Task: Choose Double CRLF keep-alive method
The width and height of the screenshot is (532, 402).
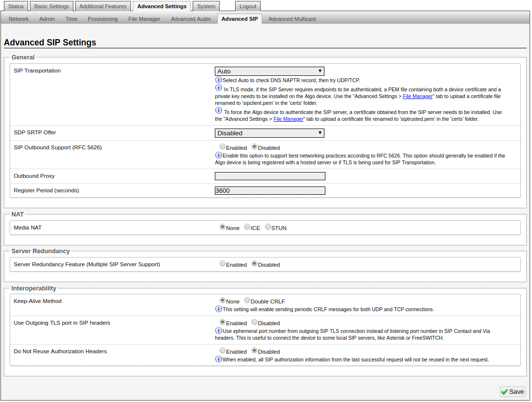Action: click(247, 301)
